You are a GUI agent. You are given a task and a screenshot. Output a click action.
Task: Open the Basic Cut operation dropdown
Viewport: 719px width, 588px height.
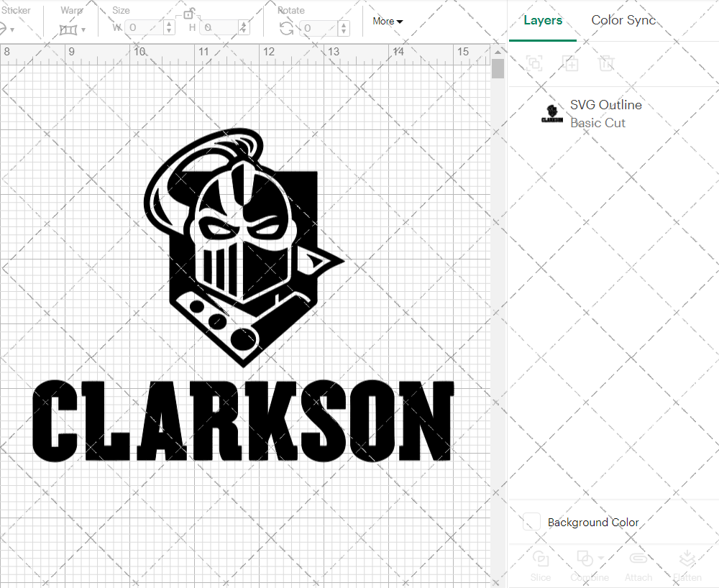point(598,122)
